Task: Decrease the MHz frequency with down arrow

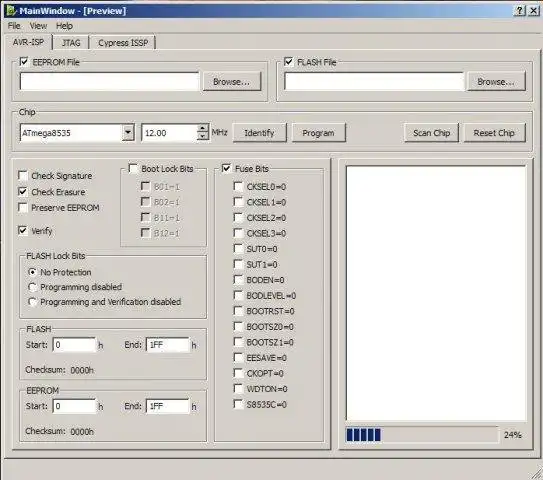Action: 203,136
